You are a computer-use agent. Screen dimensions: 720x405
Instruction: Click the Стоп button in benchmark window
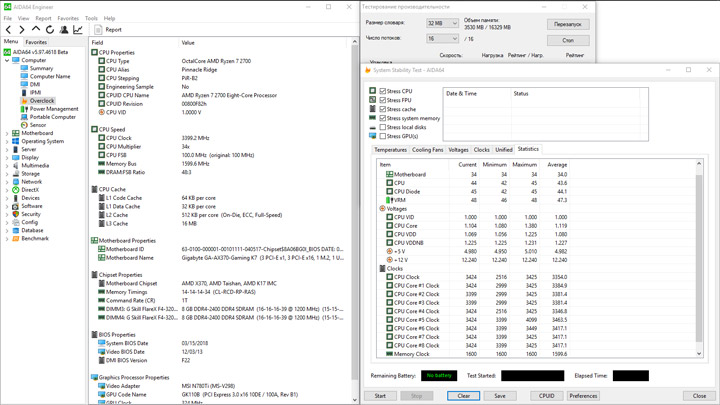[568, 40]
